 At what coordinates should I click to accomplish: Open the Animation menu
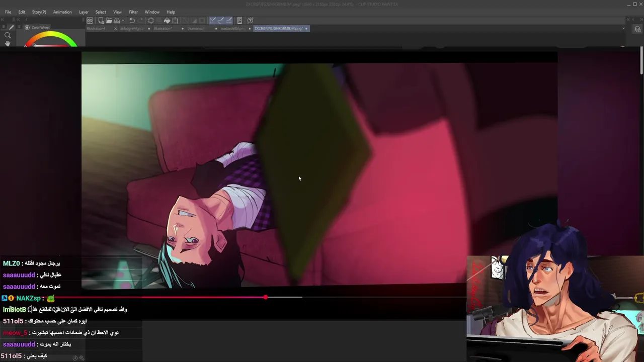(x=62, y=12)
